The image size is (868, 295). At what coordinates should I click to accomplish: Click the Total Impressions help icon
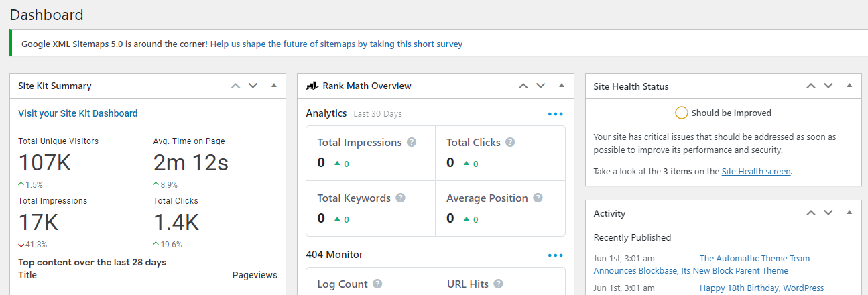pyautogui.click(x=412, y=142)
